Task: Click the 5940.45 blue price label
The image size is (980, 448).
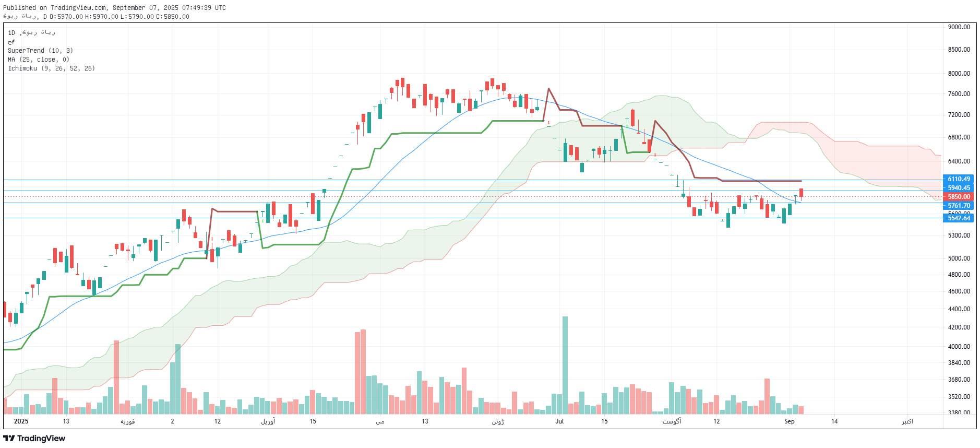Action: pos(958,188)
